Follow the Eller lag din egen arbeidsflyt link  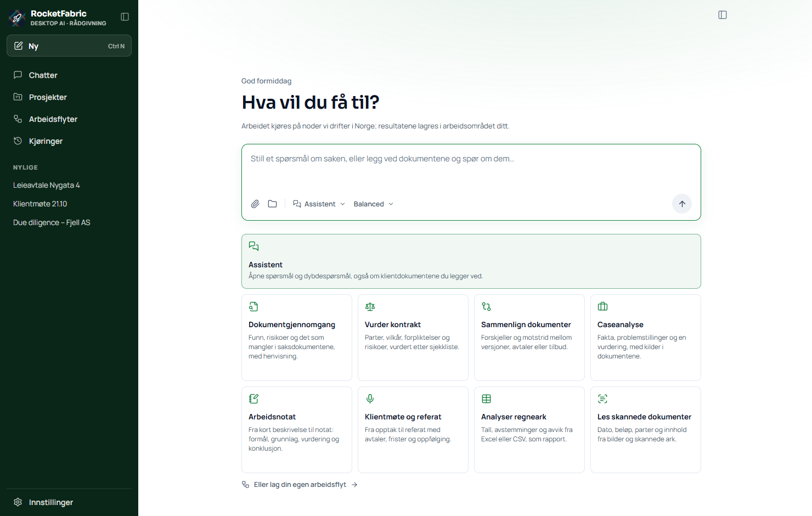point(300,485)
